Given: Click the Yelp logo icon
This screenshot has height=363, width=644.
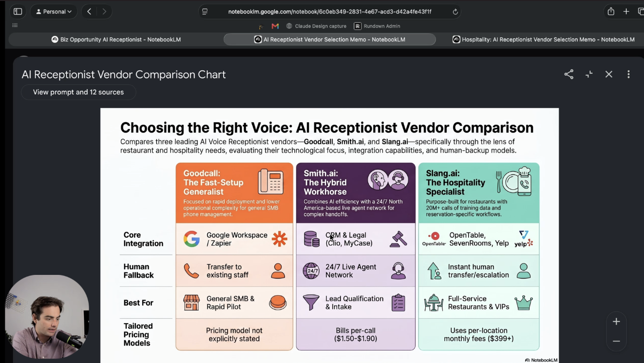Looking at the screenshot, I should pos(523,239).
